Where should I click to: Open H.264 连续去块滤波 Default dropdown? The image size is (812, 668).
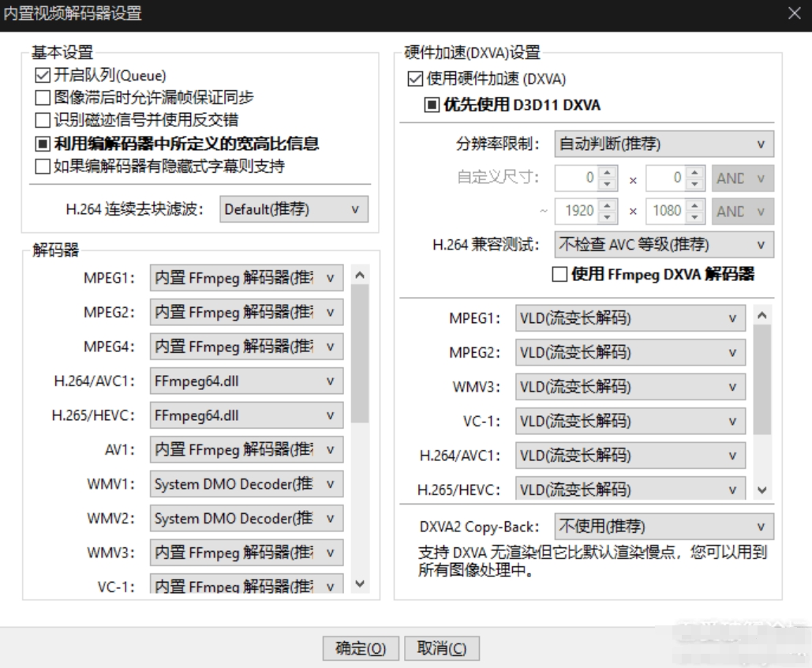click(294, 209)
